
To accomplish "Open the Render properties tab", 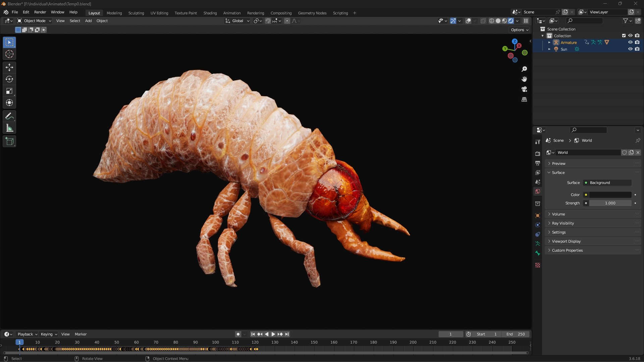I will [538, 154].
